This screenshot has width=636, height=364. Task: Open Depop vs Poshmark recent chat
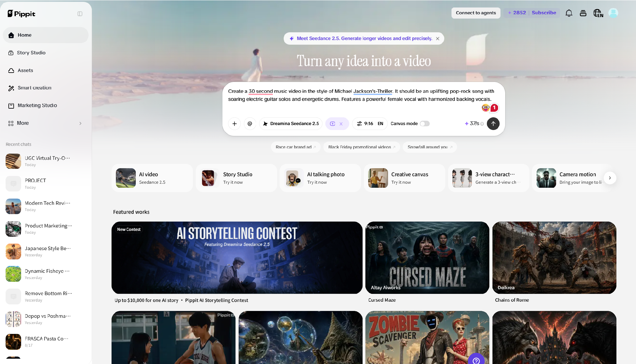click(x=46, y=319)
